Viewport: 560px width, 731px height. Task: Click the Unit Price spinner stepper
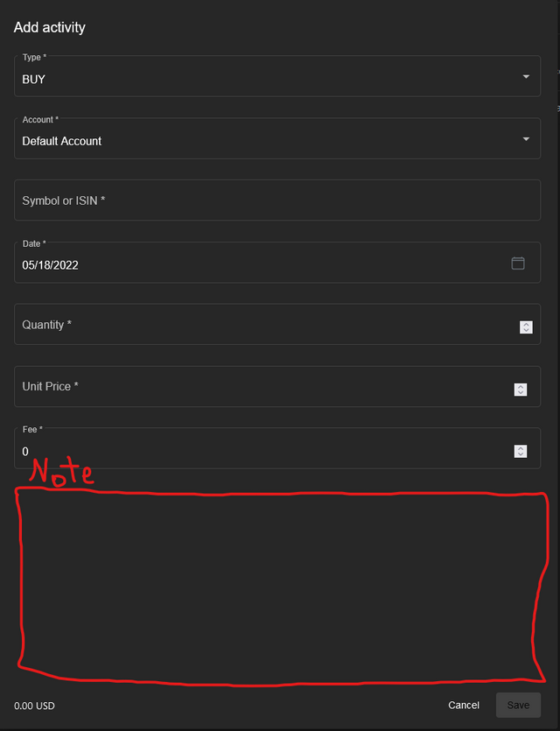click(521, 390)
